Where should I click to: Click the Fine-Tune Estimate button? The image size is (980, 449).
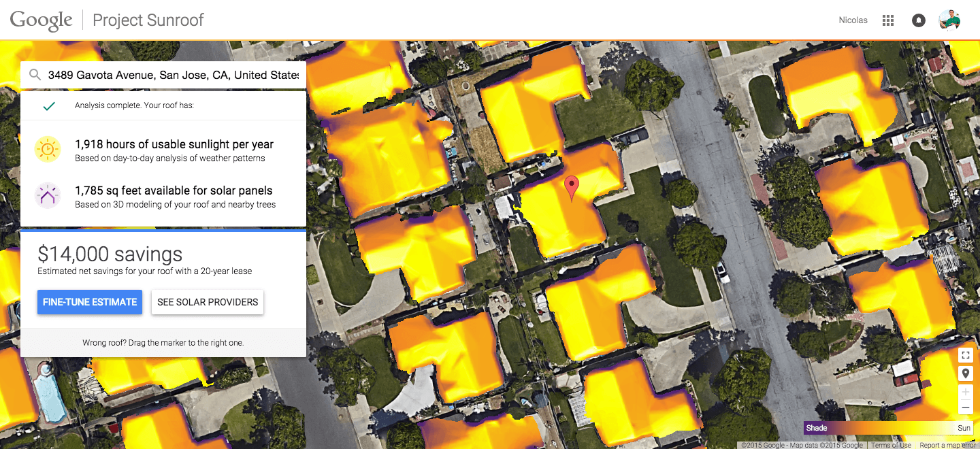[x=90, y=302]
